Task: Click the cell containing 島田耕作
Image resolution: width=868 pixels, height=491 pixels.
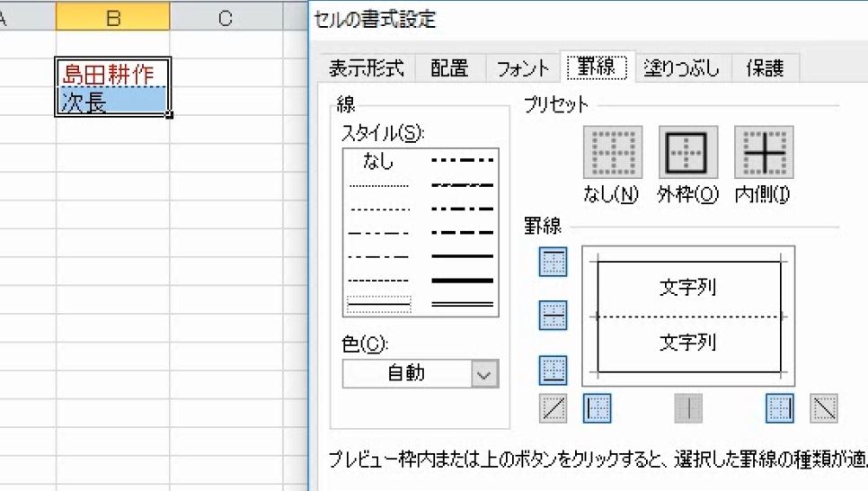Action: pos(113,73)
